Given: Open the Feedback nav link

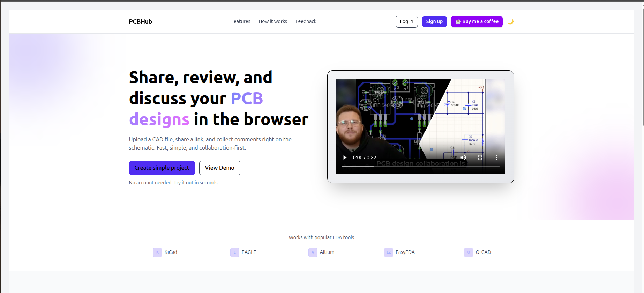Looking at the screenshot, I should tap(306, 21).
